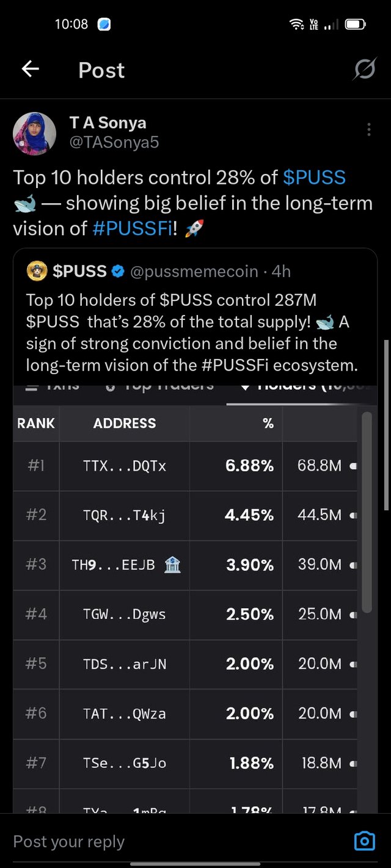This screenshot has width=391, height=868.
Task: Open the three-dot post options menu
Action: (368, 130)
